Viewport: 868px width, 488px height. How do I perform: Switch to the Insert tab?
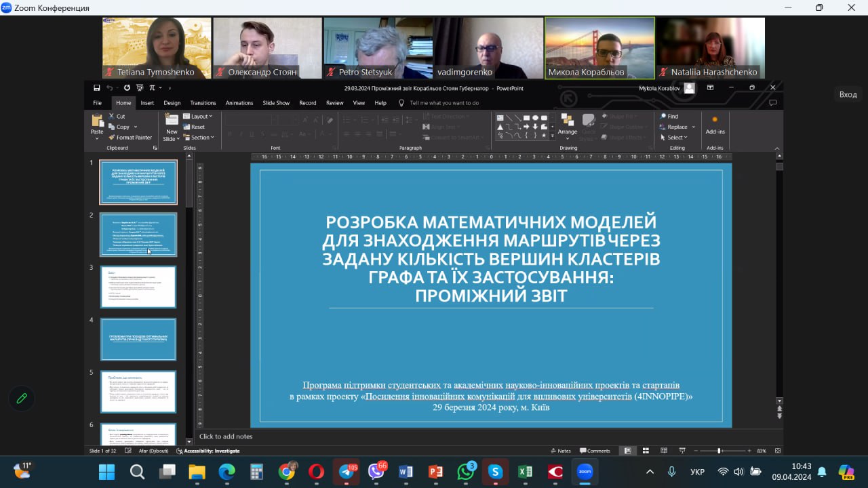[x=147, y=103]
